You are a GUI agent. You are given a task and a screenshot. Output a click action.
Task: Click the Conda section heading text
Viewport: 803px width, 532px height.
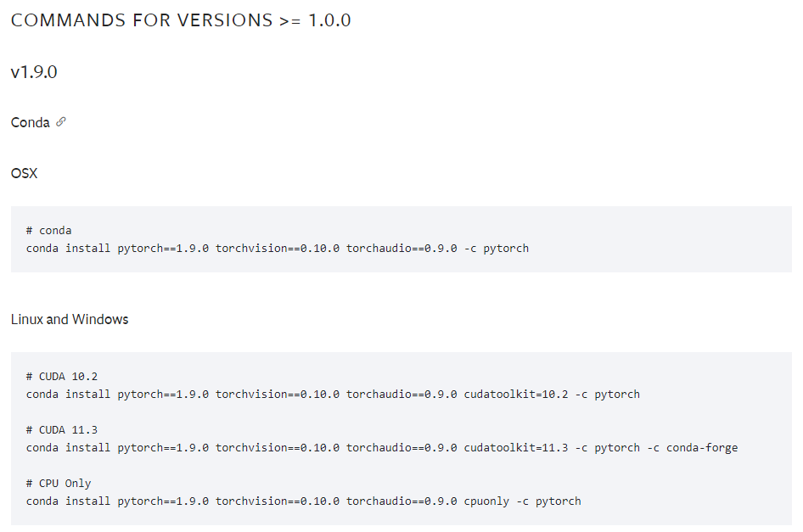coord(31,123)
